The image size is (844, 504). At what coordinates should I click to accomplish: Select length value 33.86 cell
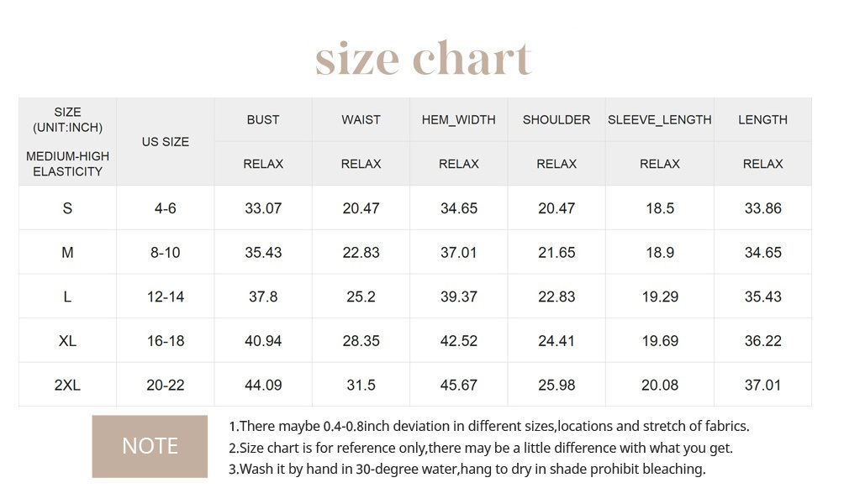(762, 208)
